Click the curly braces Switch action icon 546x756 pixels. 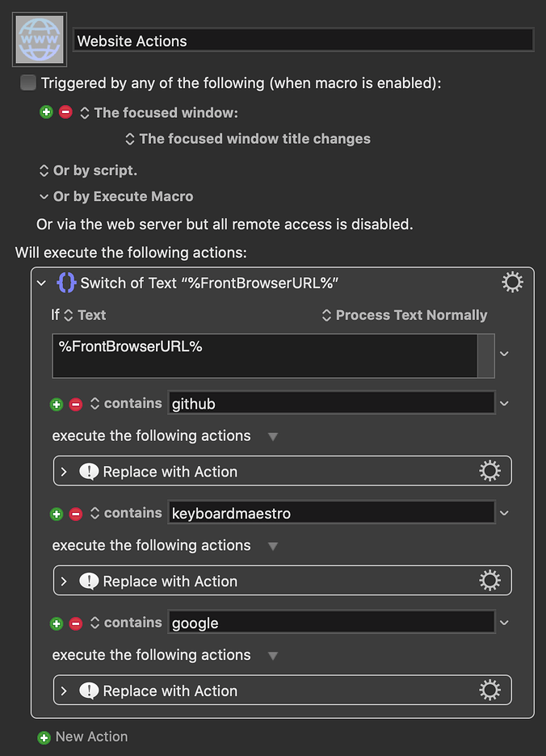[65, 282]
